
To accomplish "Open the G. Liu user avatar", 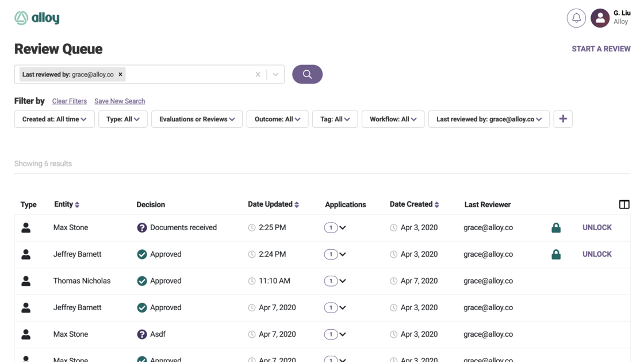I will tap(600, 18).
